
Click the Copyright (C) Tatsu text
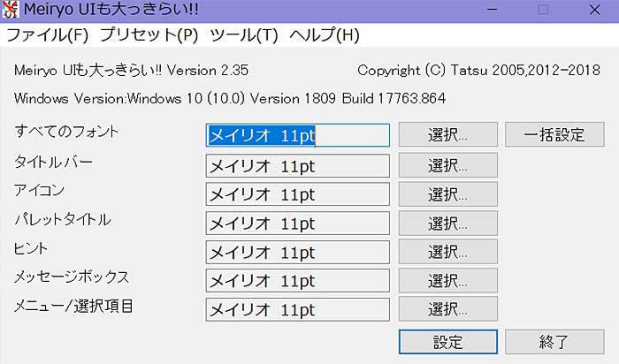(x=479, y=71)
